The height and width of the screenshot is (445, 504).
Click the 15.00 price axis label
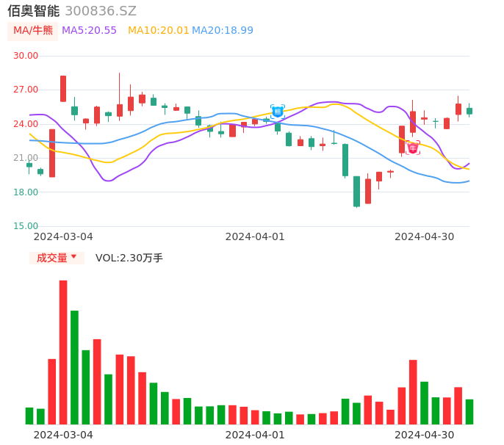(26, 226)
